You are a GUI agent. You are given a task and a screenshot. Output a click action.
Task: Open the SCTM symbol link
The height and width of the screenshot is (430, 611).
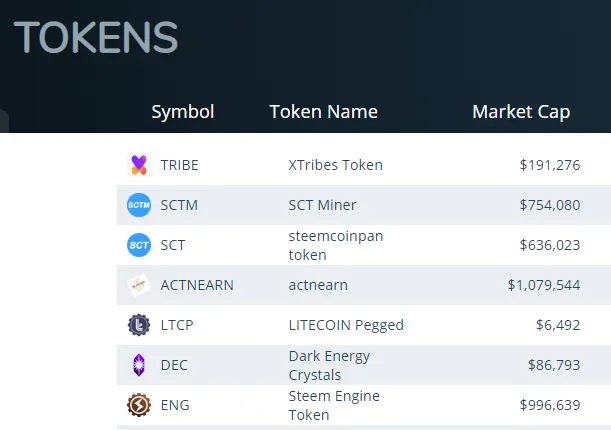[179, 205]
